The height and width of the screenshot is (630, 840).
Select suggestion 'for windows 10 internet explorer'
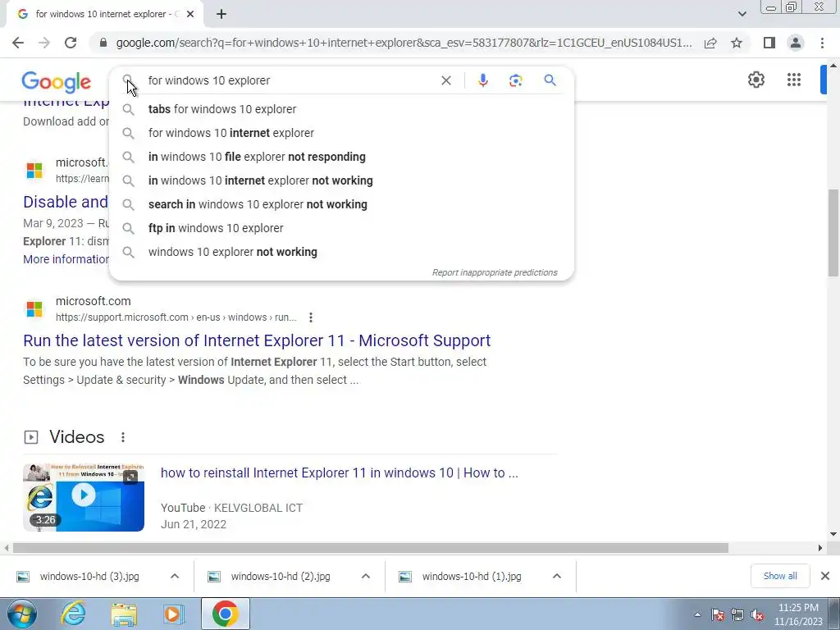pyautogui.click(x=341, y=133)
